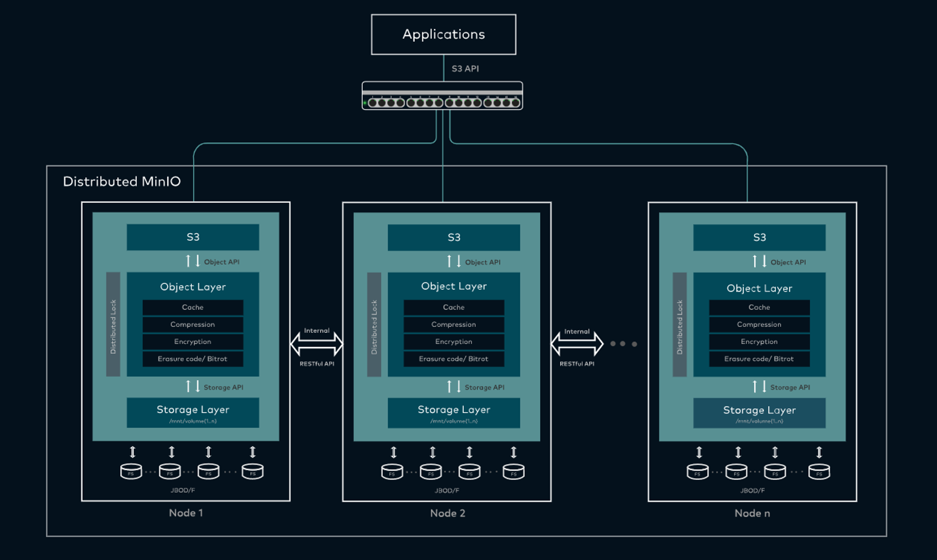Click the Internal RESTful API arrow right of Node 2
The height and width of the screenshot is (560, 937).
coord(577,344)
